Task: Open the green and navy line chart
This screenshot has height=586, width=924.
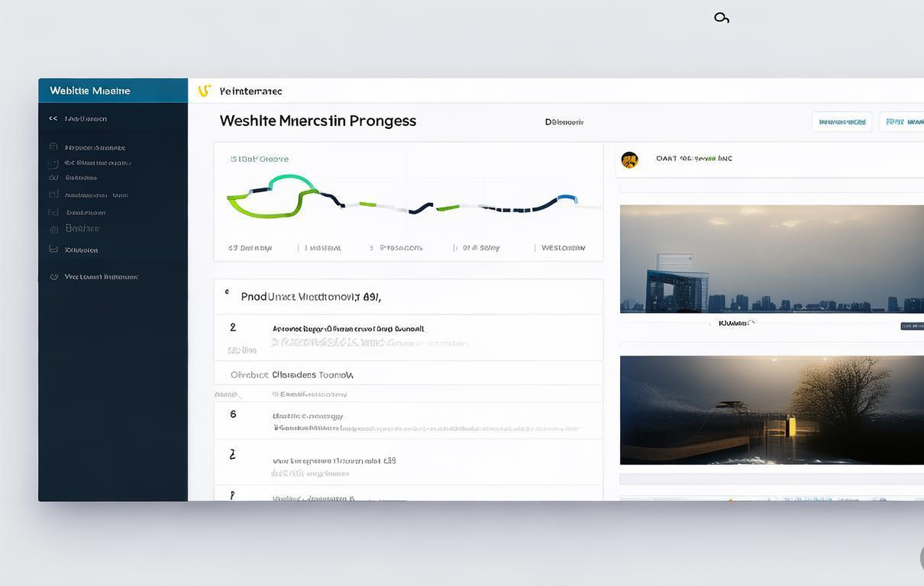Action: click(x=413, y=198)
